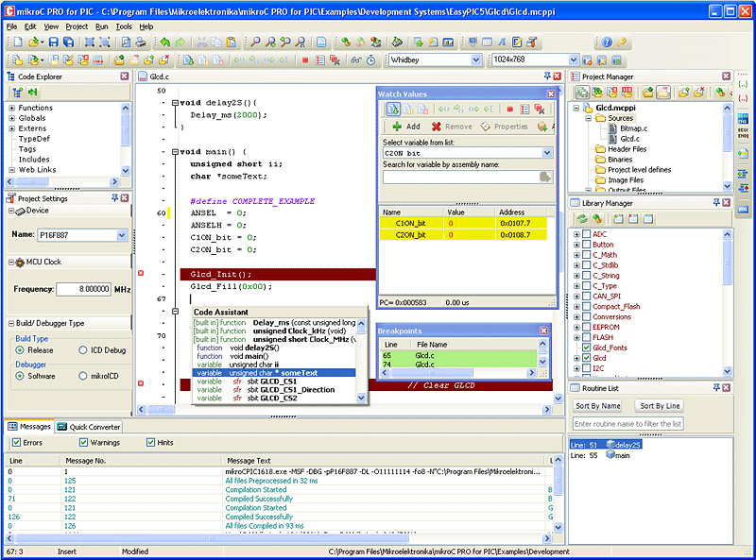
Task: Click refresh icon in Library Manager
Action: click(x=582, y=219)
